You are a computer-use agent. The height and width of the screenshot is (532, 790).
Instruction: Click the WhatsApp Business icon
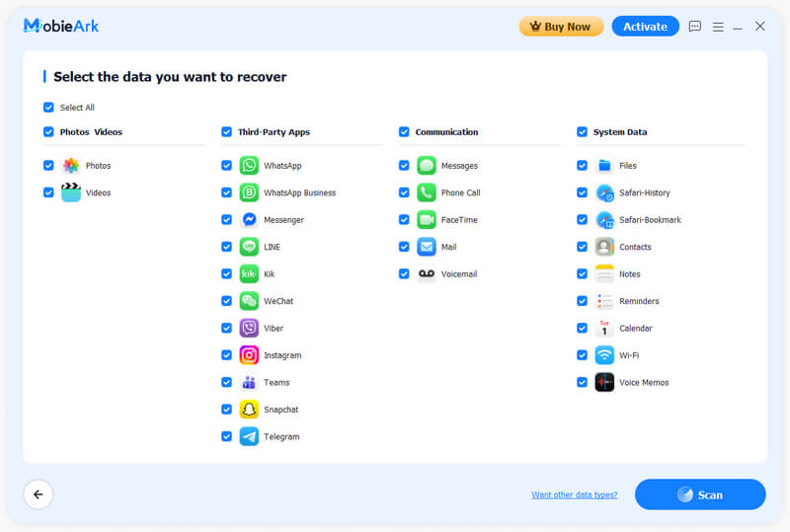coord(249,192)
